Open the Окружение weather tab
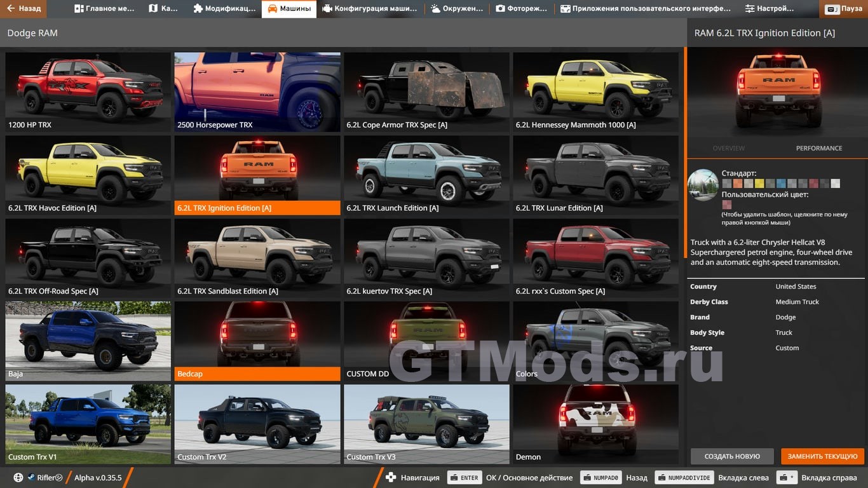The height and width of the screenshot is (488, 868). coord(457,9)
